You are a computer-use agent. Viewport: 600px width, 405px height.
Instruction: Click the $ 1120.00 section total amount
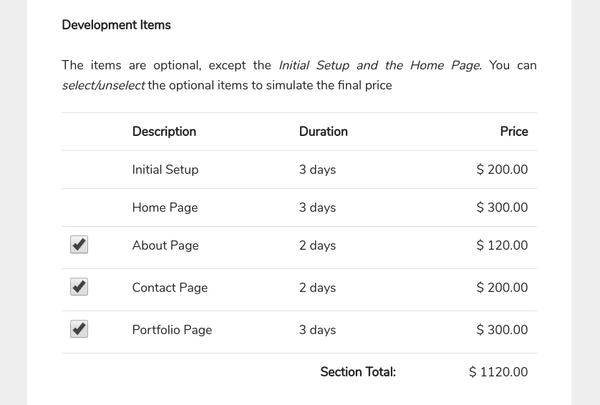[498, 372]
